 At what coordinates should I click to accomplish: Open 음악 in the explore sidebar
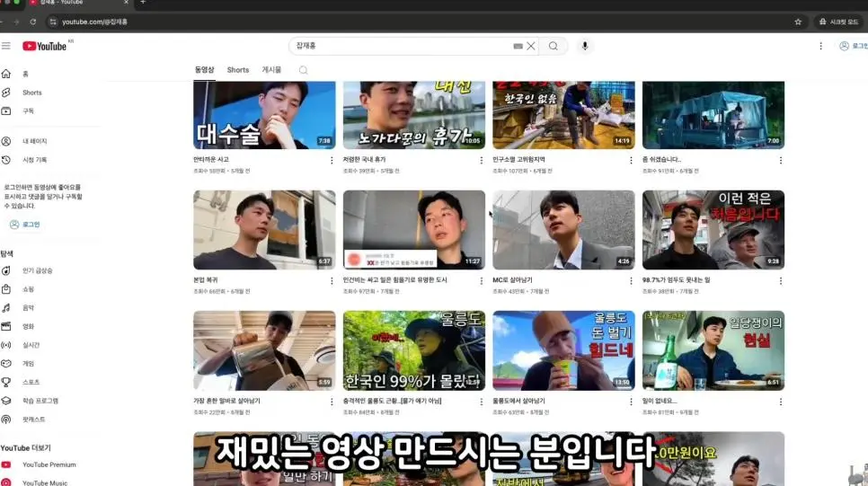click(29, 307)
